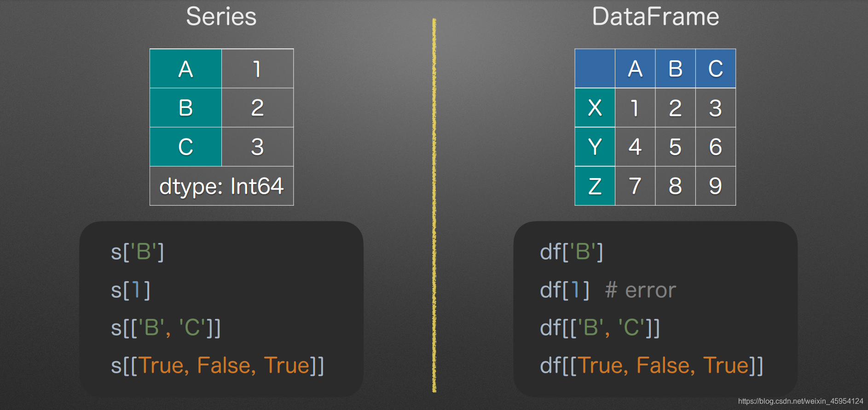
Task: Click the empty blue DataFrame corner header cell
Action: point(595,69)
